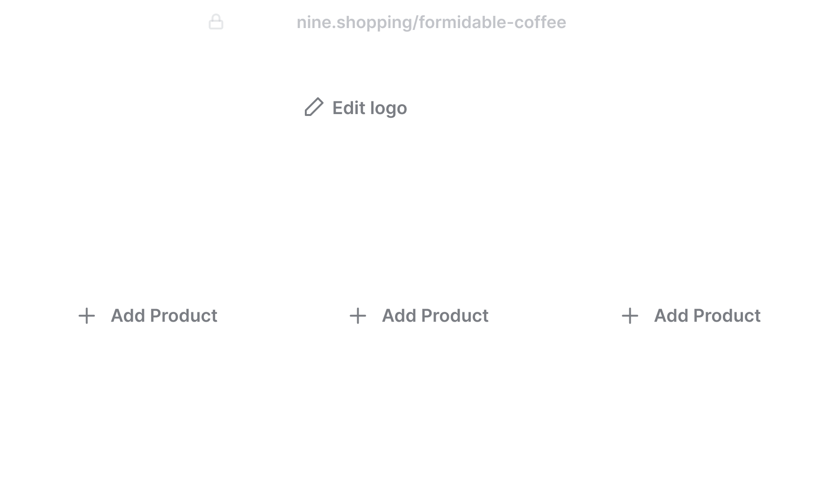Click the lock icon in the address bar
The height and width of the screenshot is (504, 836).
click(216, 22)
